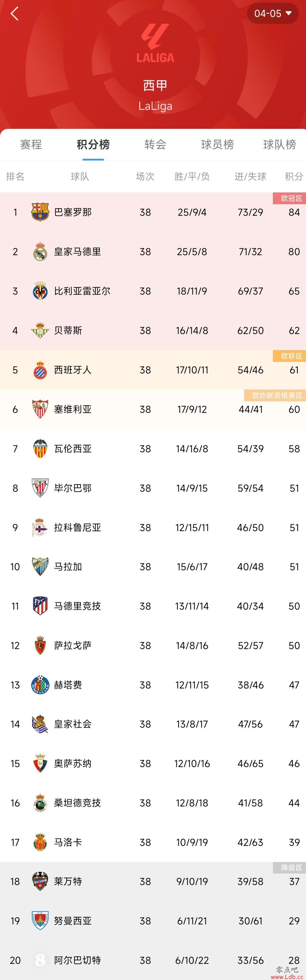306x980 pixels.
Task: Open the 皇家社会 team name
Action: pyautogui.click(x=72, y=724)
